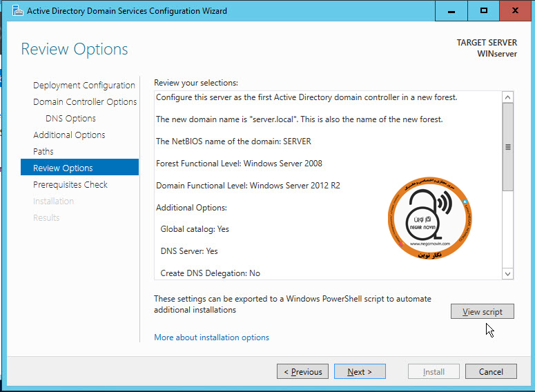This screenshot has height=392, width=535.
Task: Select Paths step in sidebar
Action: [x=43, y=151]
